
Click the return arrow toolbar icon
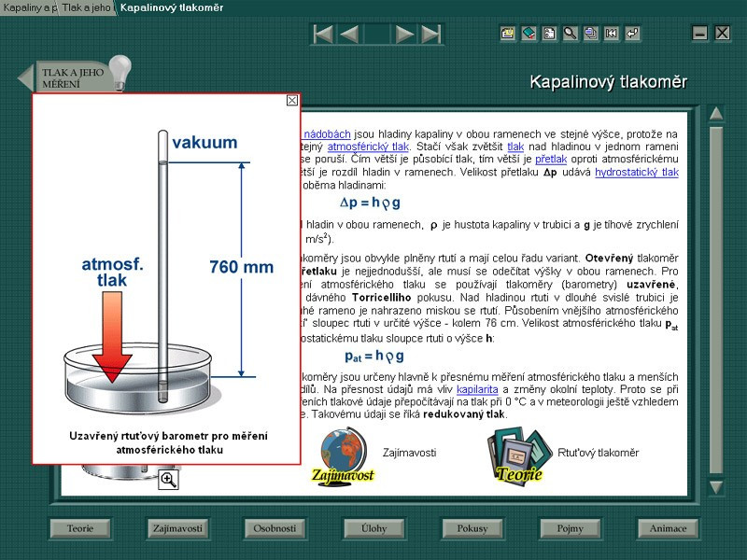click(x=632, y=34)
